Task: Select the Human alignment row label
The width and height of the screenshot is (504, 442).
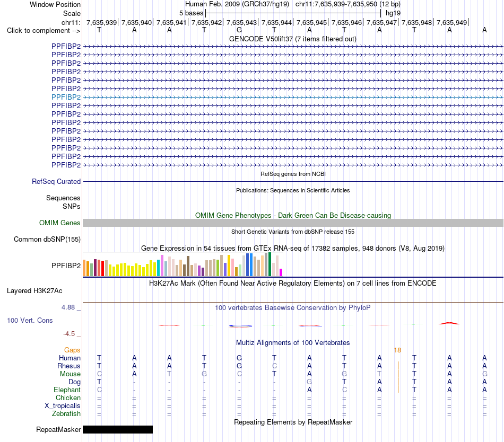Action: click(69, 358)
